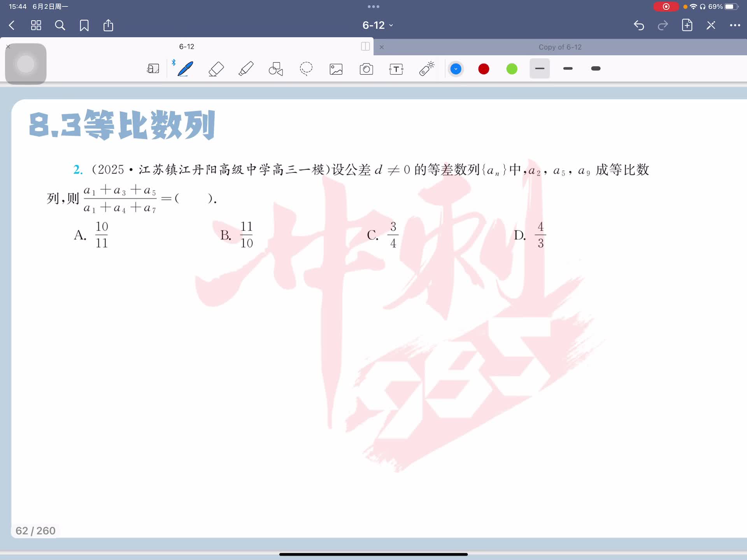
Task: Open the more options ellipsis menu
Action: tap(735, 25)
